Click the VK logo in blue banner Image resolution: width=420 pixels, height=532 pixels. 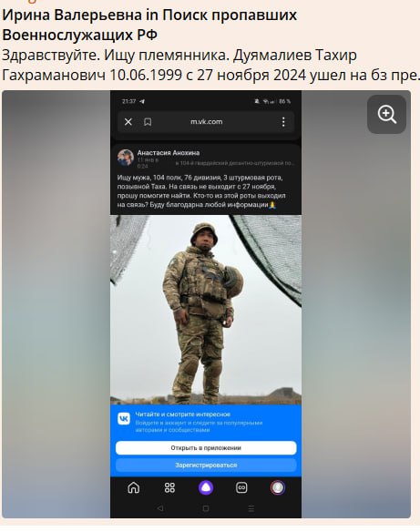(124, 419)
